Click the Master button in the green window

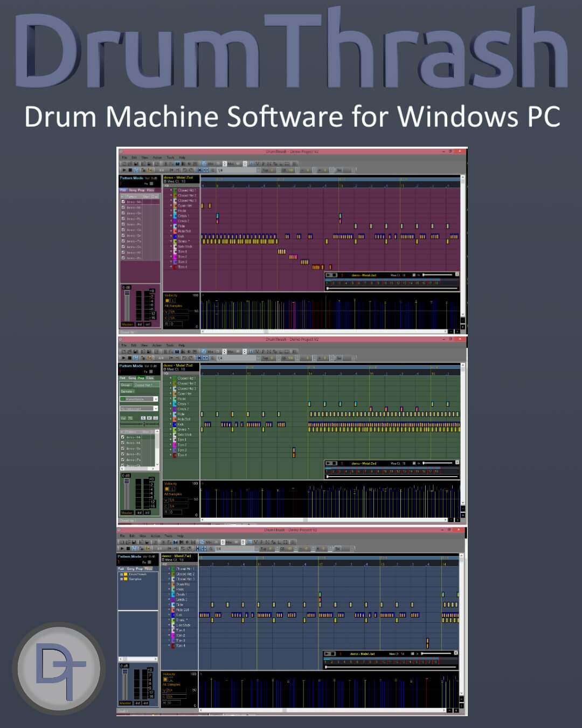[127, 512]
